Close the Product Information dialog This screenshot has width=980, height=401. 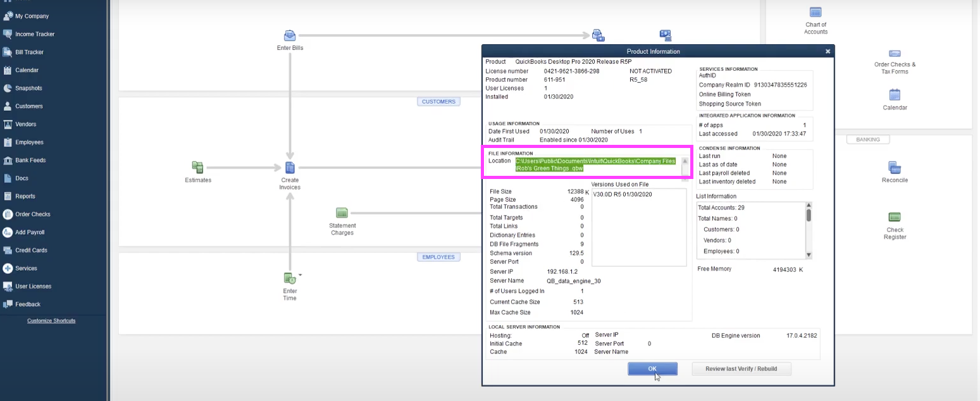[828, 51]
